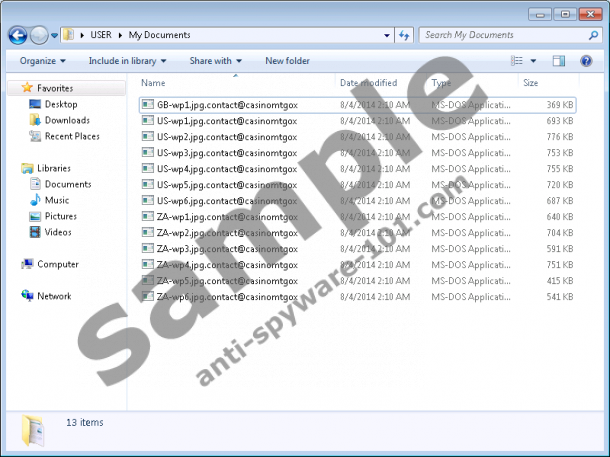
Task: Toggle the preview pane icon
Action: pos(559,61)
